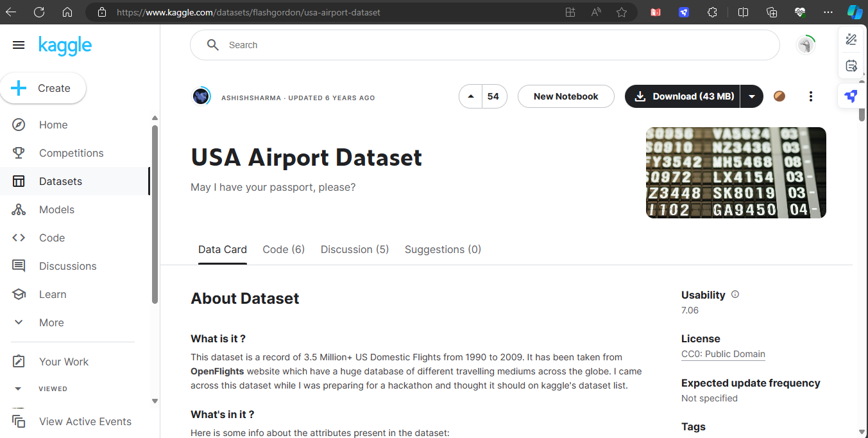Click the New Notebook button

[x=566, y=96]
